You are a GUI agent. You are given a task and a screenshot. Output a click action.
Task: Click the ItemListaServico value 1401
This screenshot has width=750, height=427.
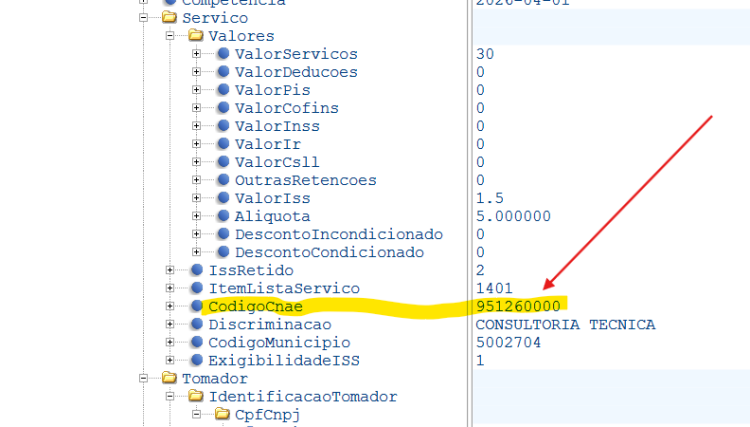494,288
